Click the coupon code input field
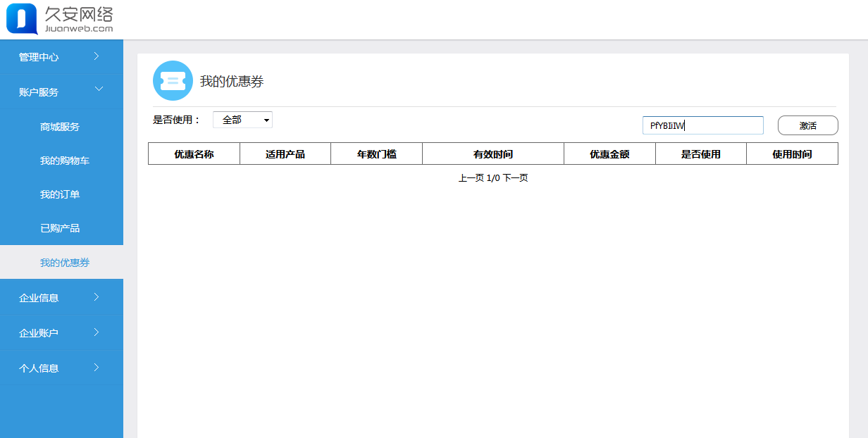 click(702, 125)
